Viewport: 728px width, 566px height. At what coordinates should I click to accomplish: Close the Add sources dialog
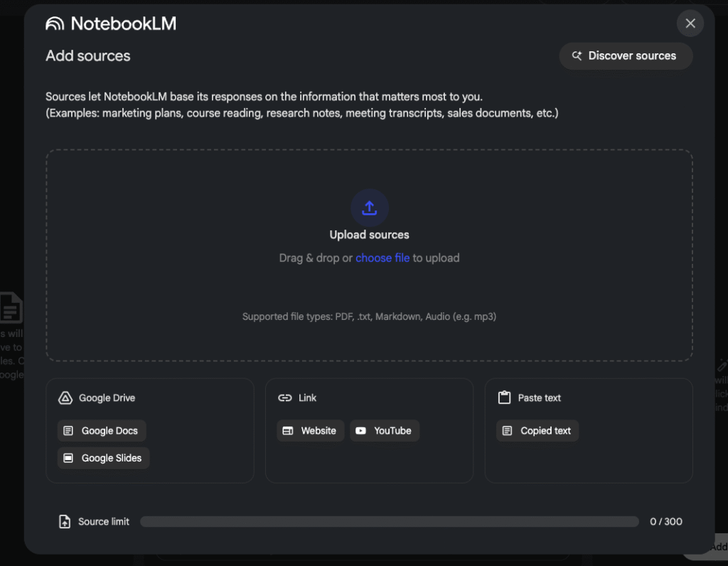(x=690, y=23)
